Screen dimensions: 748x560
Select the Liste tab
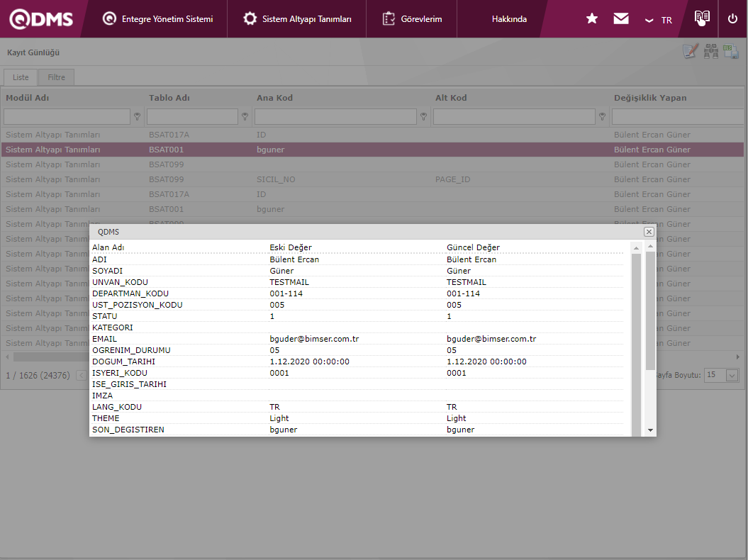point(21,77)
